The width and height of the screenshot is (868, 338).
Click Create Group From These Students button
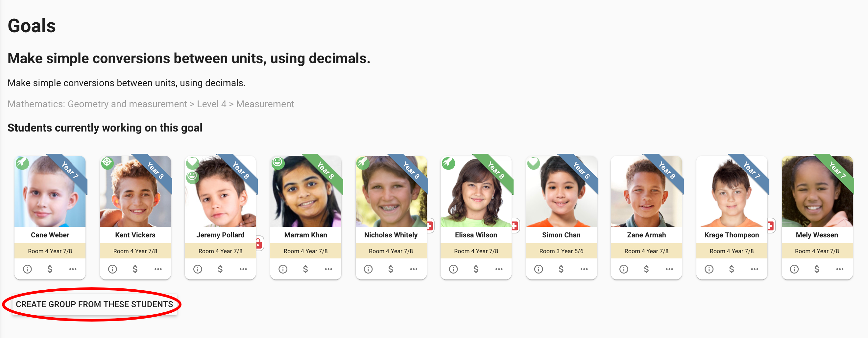point(94,304)
